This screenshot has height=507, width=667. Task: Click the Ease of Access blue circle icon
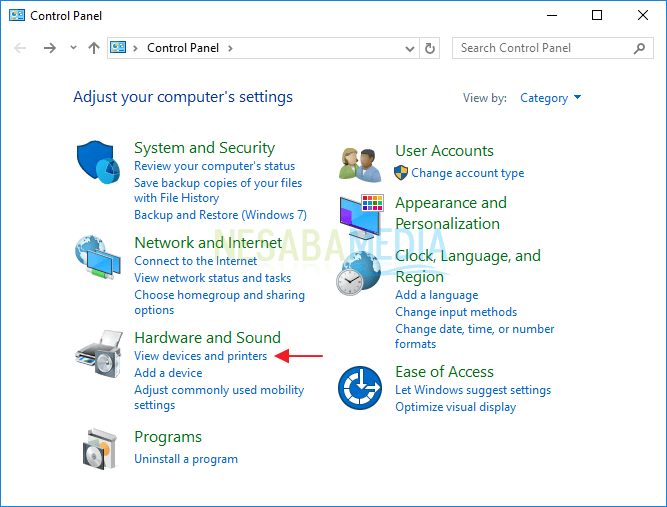coord(360,388)
